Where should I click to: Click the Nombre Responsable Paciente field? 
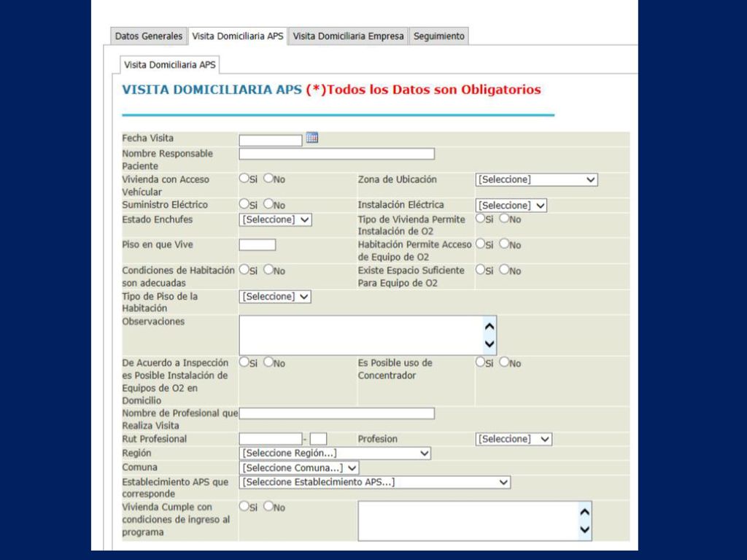(337, 154)
